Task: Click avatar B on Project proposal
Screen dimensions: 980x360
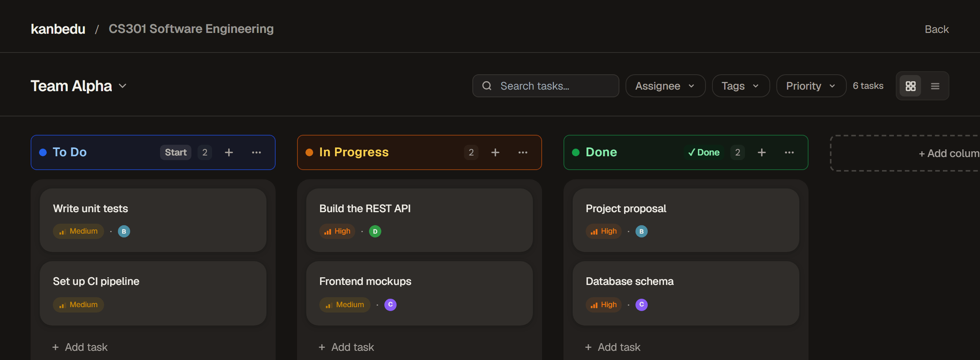Action: click(x=642, y=231)
